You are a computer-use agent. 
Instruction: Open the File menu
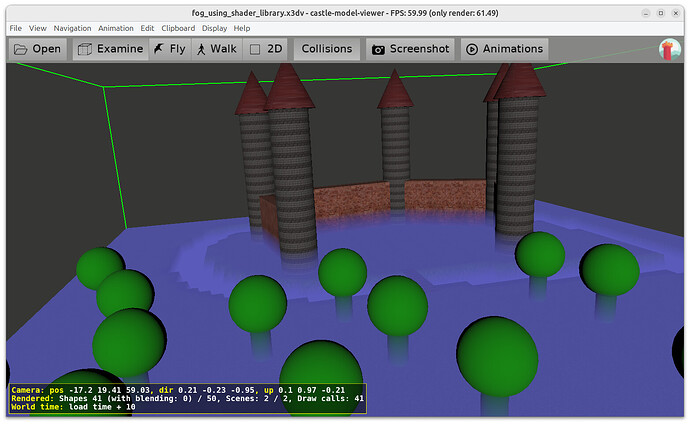[15, 28]
